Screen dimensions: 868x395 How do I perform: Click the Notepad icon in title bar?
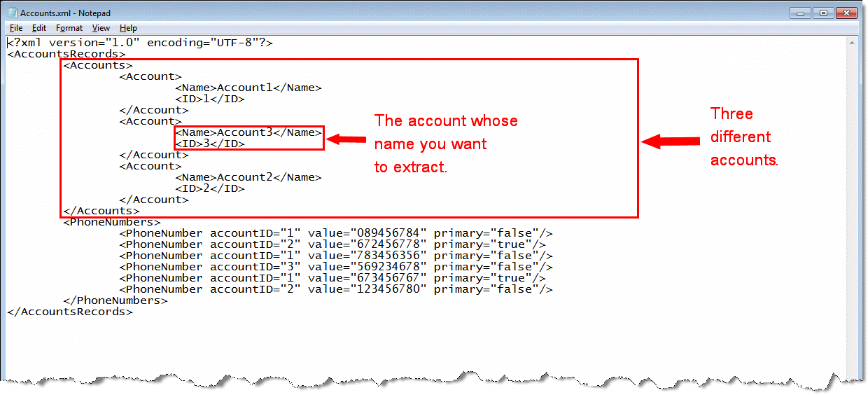(x=12, y=13)
